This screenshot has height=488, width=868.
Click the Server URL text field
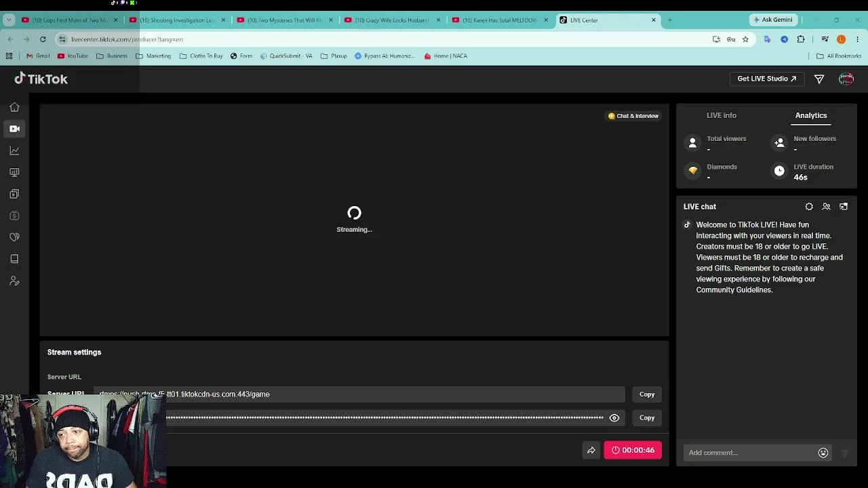pyautogui.click(x=359, y=394)
